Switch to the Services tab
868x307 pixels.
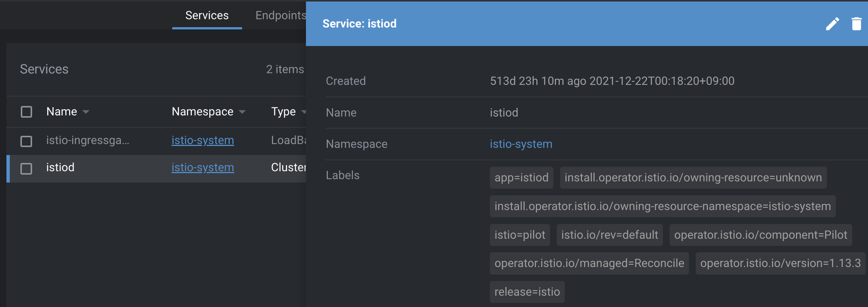point(207,15)
